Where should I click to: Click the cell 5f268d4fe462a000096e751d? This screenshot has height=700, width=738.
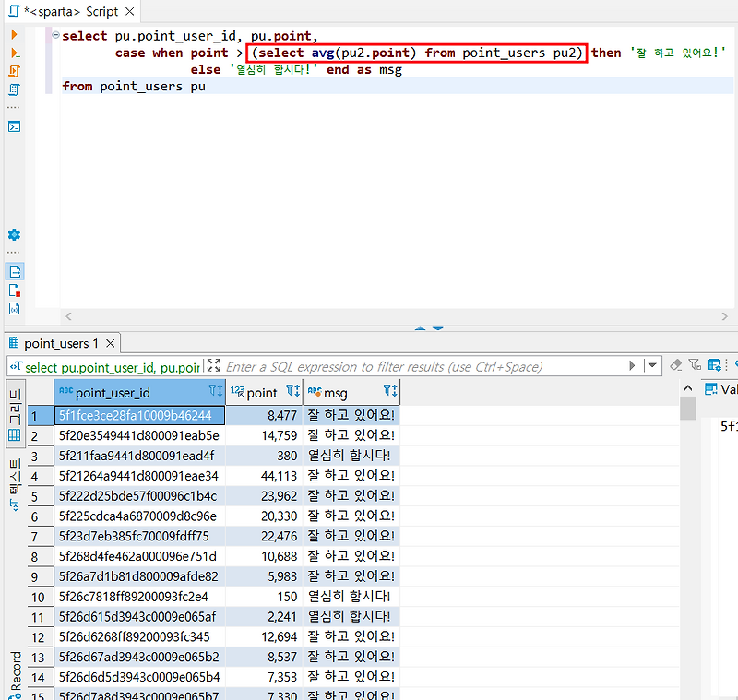click(x=140, y=556)
